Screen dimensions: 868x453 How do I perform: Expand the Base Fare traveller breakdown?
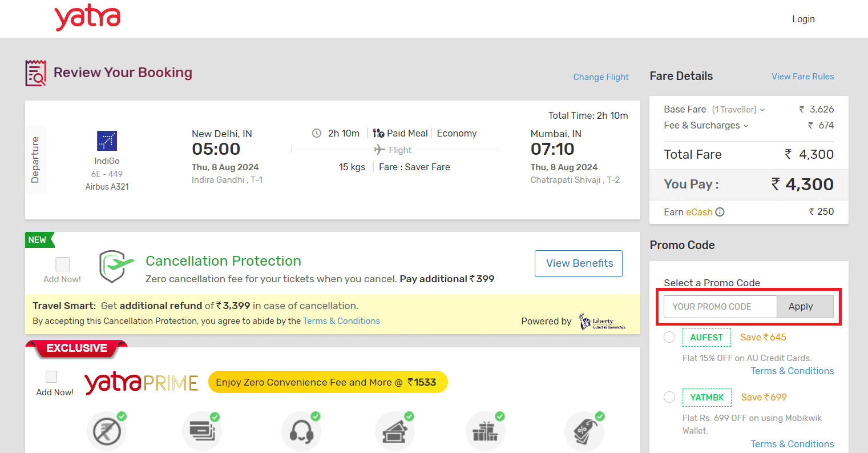click(763, 109)
